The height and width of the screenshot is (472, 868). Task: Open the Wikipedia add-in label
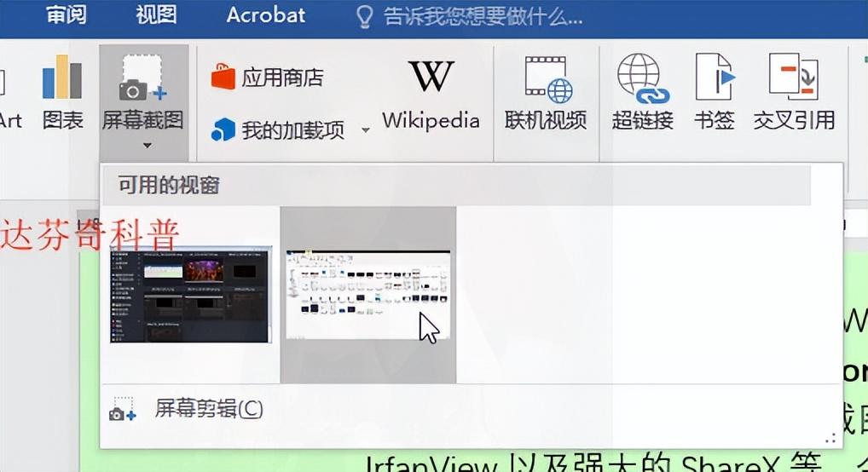(x=431, y=121)
